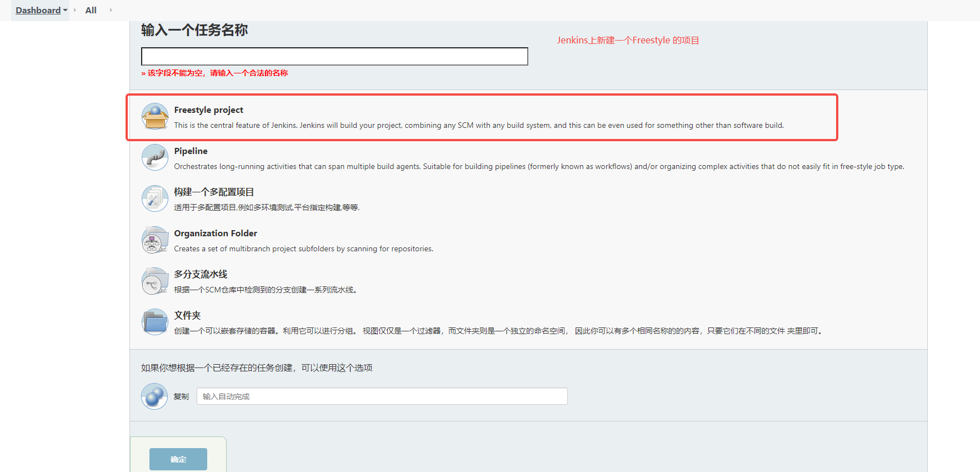Viewport: 980px width, 472px height.
Task: Open the Dashboard dropdown arrow
Action: 65,11
